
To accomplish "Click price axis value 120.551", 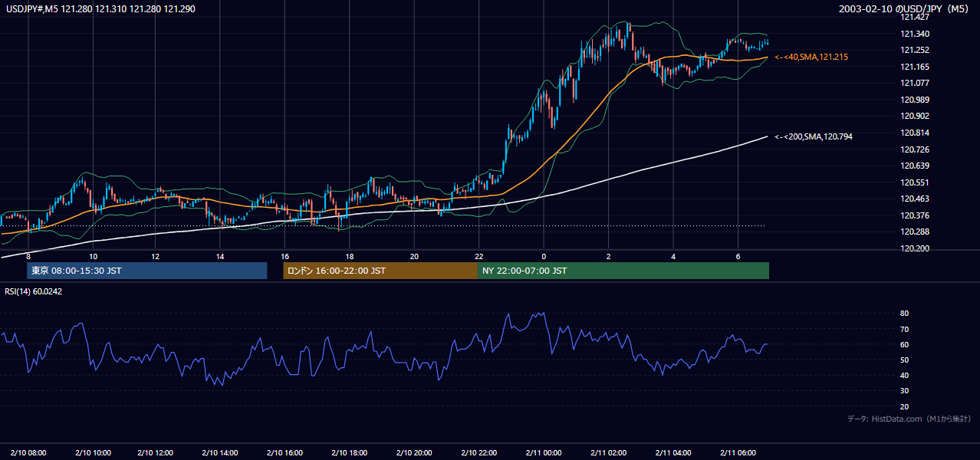I will 914,182.
